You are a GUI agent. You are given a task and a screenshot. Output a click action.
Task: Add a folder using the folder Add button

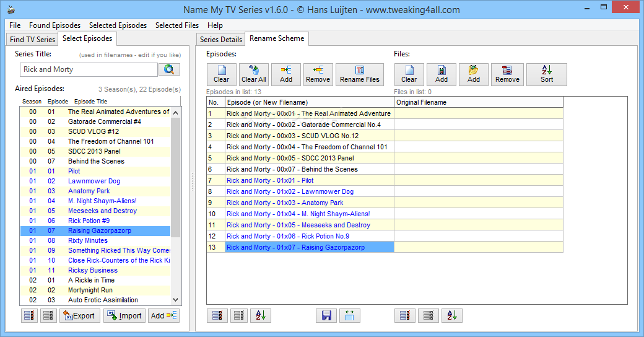point(474,74)
